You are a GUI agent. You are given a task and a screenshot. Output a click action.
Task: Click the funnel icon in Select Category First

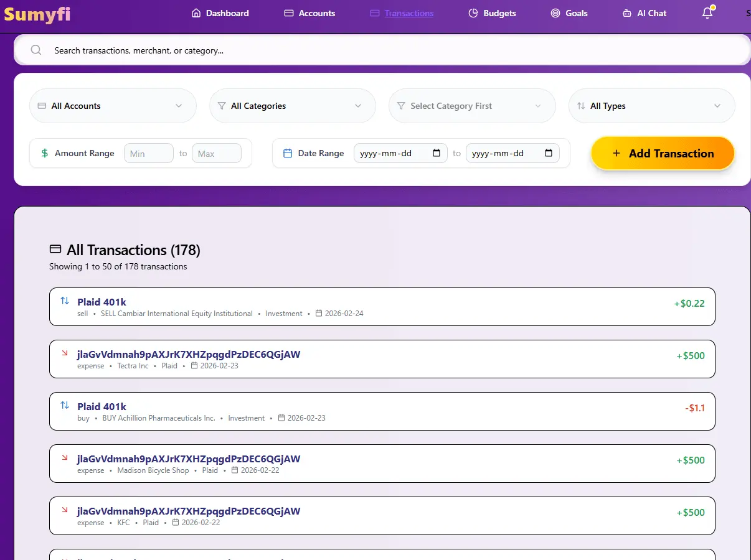pos(401,106)
